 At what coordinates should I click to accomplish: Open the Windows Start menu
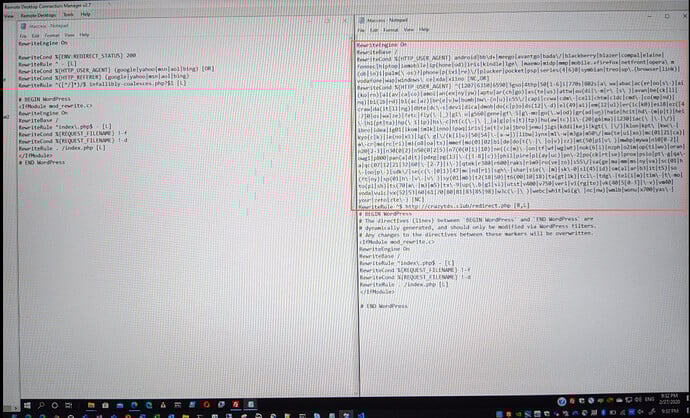(27, 405)
